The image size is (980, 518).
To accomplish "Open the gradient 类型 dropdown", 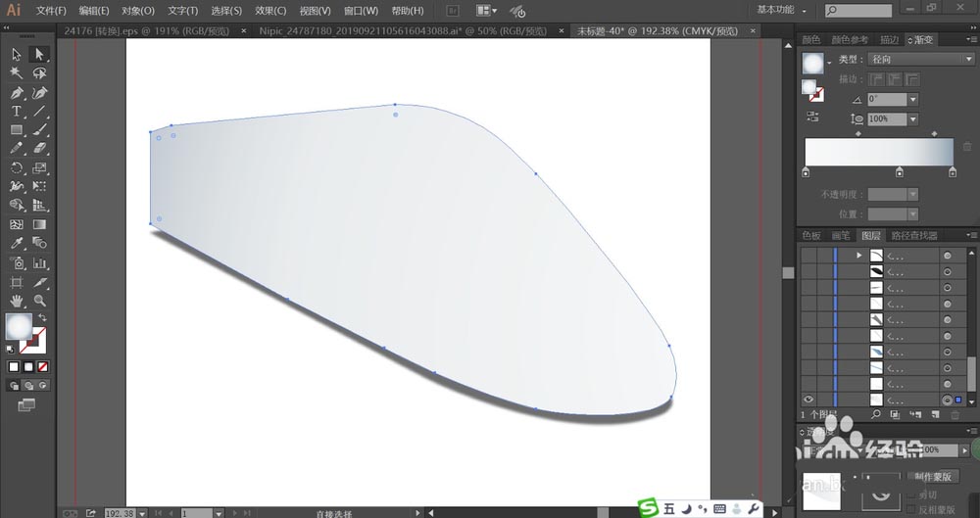I will tap(921, 60).
